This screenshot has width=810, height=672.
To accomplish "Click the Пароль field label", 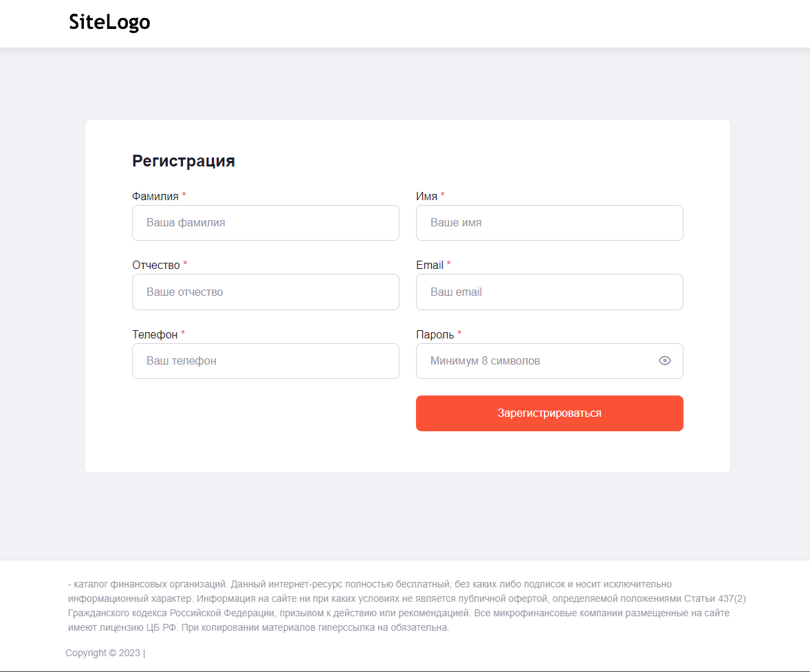I will (435, 334).
